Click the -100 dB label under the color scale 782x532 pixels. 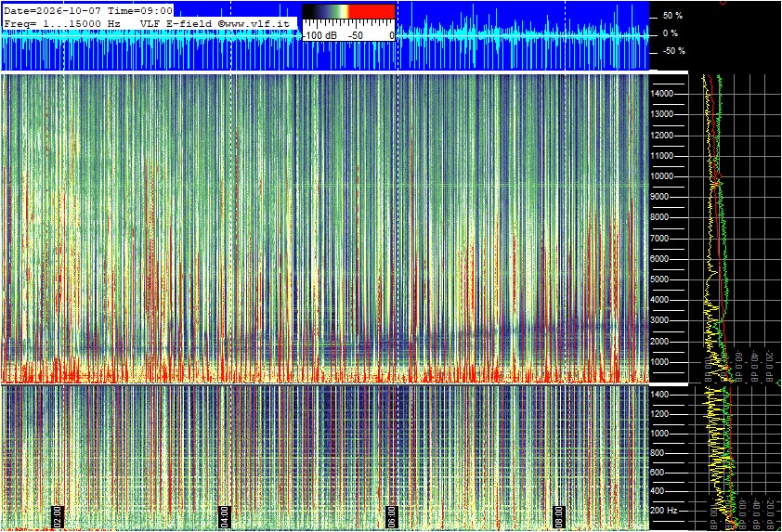(x=319, y=35)
